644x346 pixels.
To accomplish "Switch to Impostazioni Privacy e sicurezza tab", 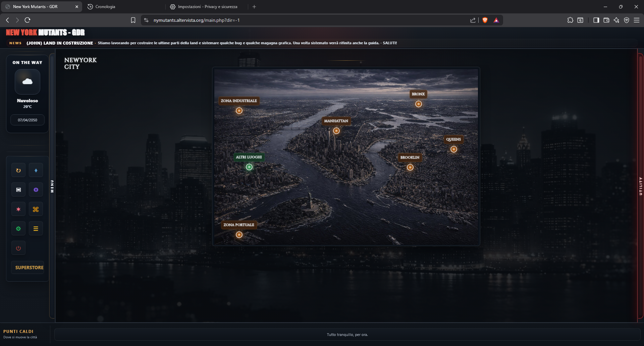I will coord(207,7).
